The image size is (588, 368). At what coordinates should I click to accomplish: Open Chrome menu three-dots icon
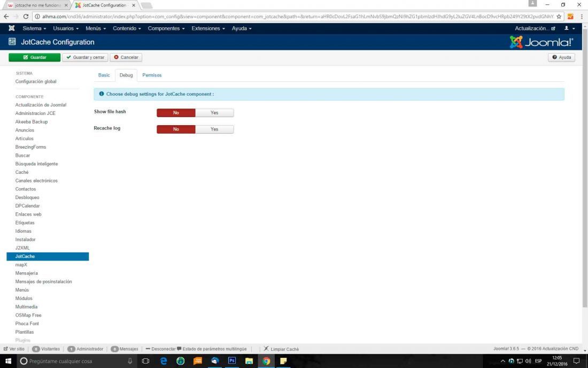click(582, 17)
